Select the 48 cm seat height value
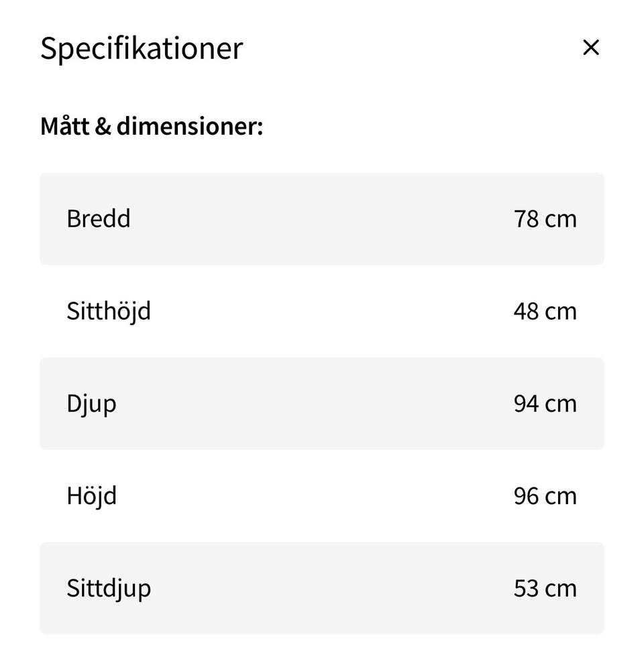Viewport: 644px width, 651px height. click(545, 311)
